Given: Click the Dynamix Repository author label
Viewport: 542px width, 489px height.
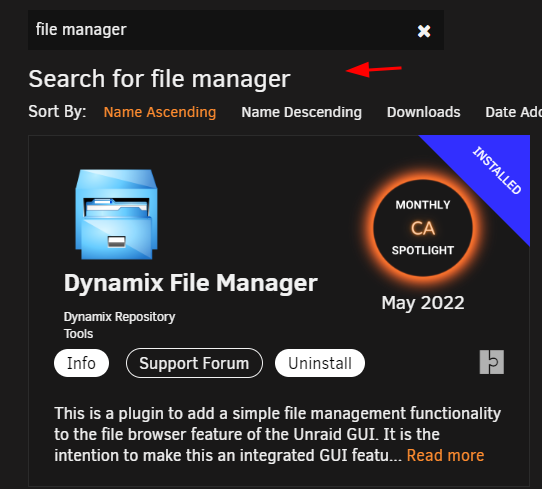Looking at the screenshot, I should [119, 317].
